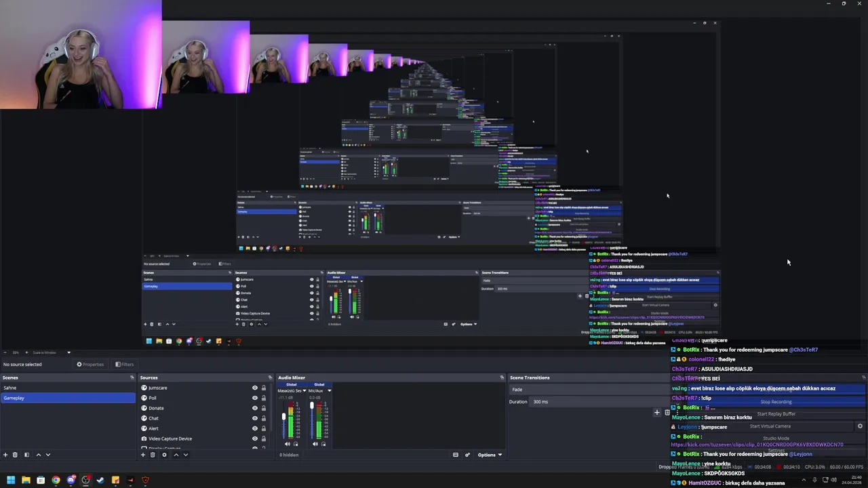This screenshot has height=488, width=868.
Task: Hide the Chat source
Action: tap(255, 418)
